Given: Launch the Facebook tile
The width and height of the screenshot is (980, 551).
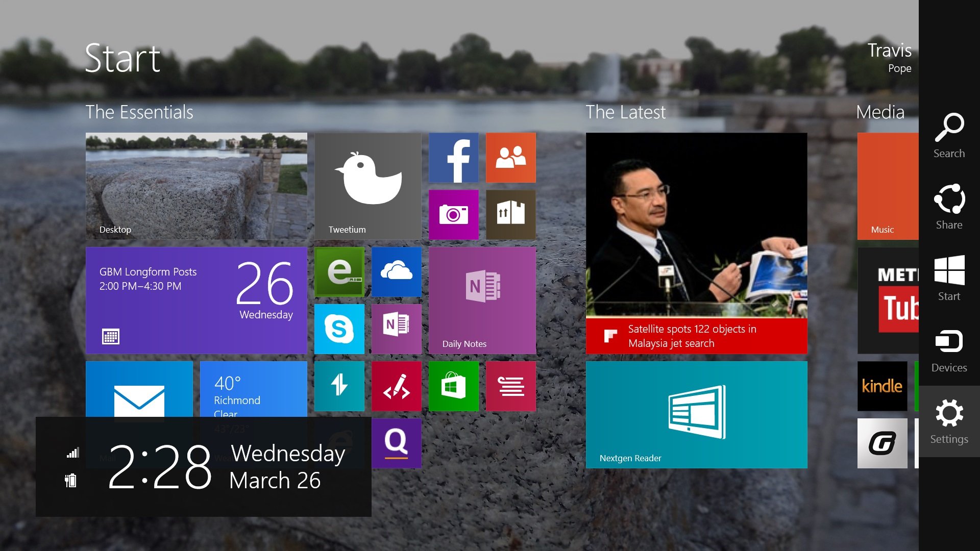Looking at the screenshot, I should coord(453,158).
